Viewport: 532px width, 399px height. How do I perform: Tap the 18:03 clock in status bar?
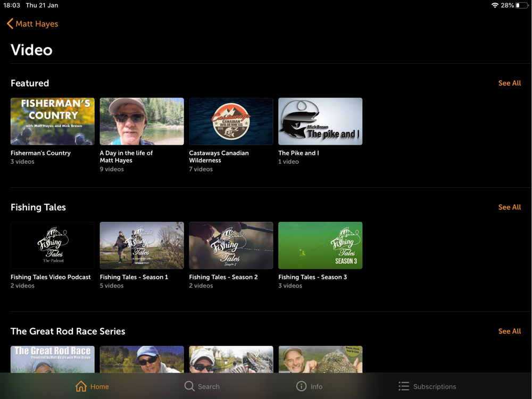point(12,5)
